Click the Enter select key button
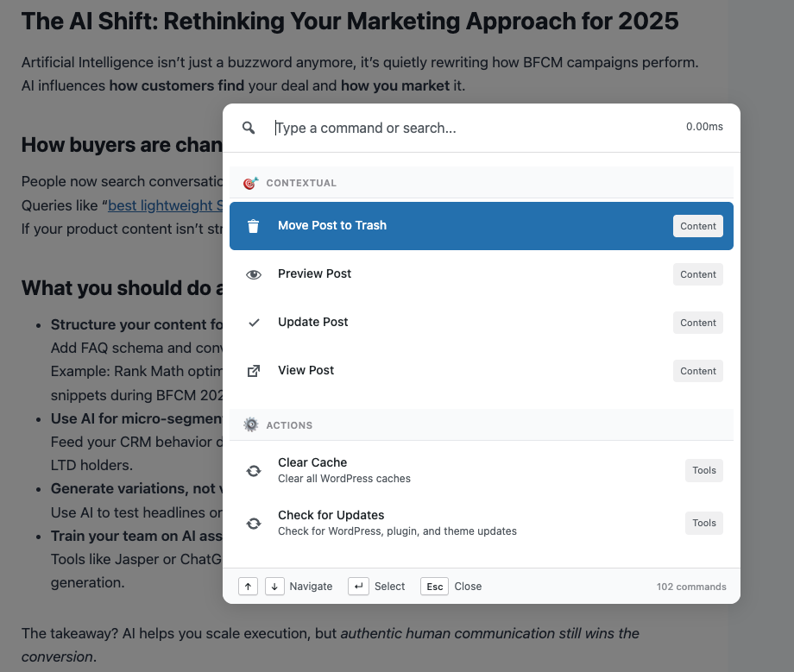 [358, 587]
